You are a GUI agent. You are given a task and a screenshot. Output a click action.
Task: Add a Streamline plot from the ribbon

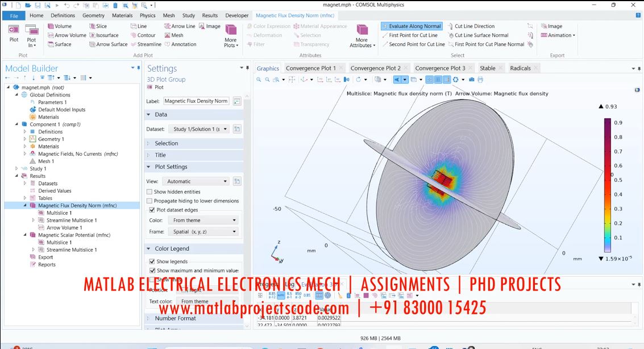(134, 44)
